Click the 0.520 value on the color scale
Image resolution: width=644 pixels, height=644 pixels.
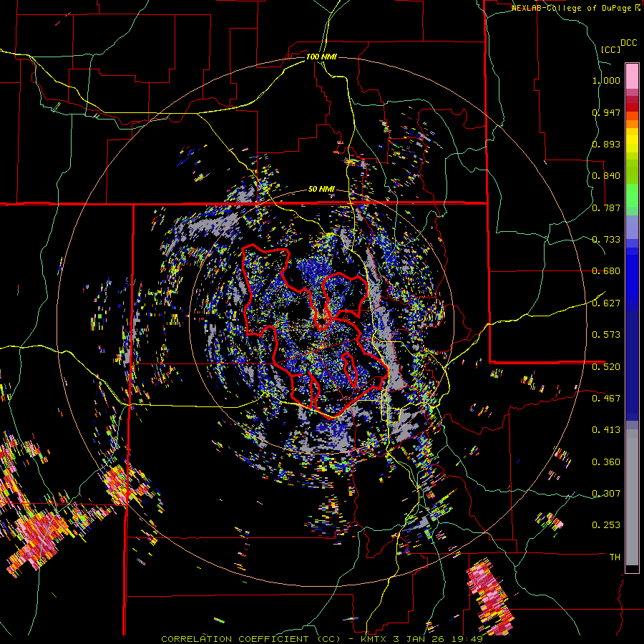(x=606, y=366)
